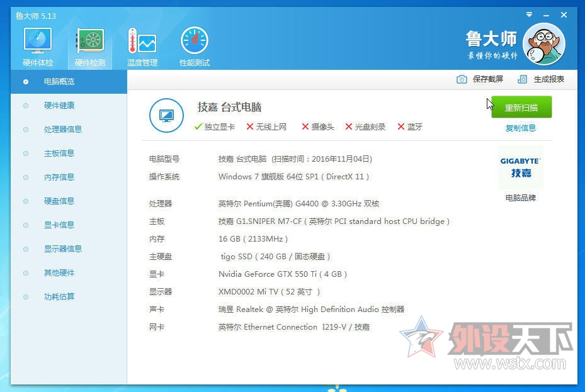Click the 技嘉 台式电脑 heading
Viewport: 585px width, 392px height.
229,108
